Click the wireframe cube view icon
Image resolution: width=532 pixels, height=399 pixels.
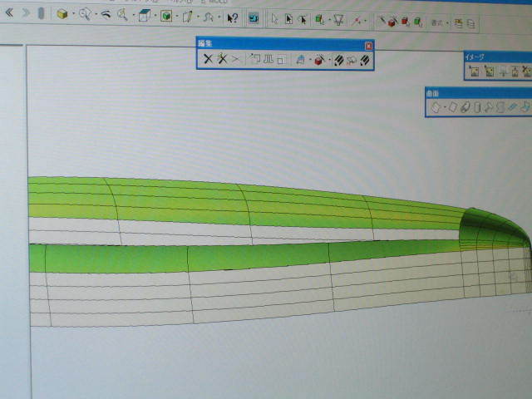pos(144,16)
